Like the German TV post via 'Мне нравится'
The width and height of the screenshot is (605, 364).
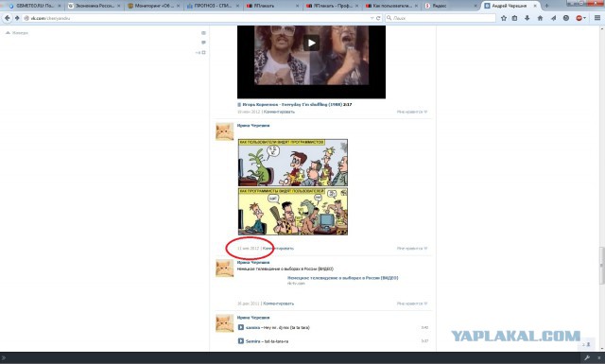click(x=412, y=303)
